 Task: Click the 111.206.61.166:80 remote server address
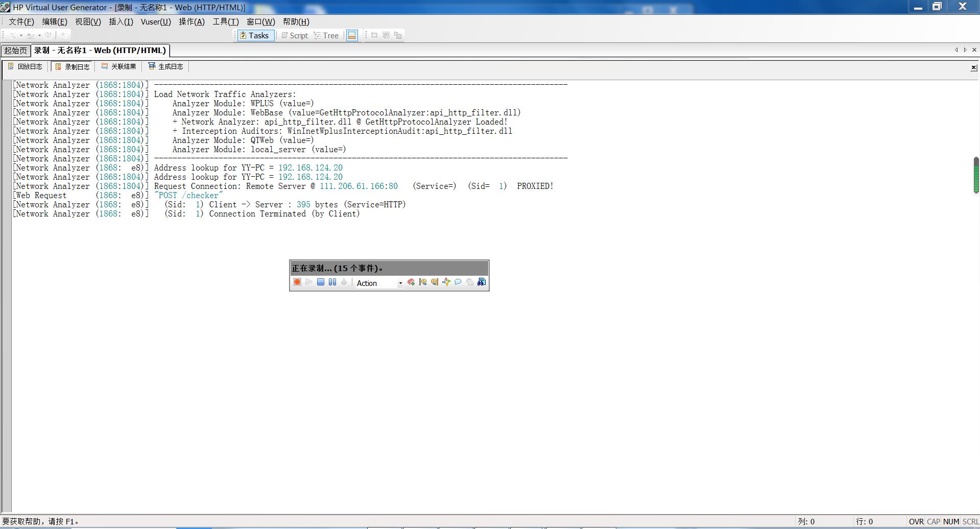pos(358,186)
